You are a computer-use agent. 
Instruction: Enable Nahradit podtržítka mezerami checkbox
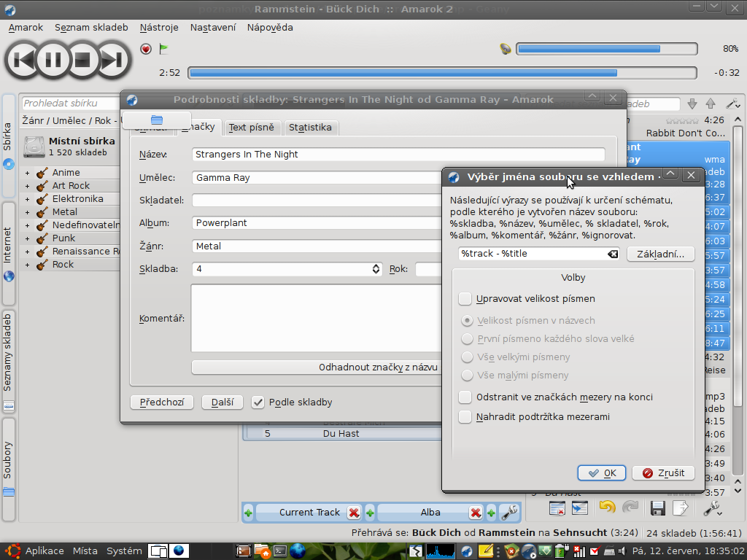465,417
